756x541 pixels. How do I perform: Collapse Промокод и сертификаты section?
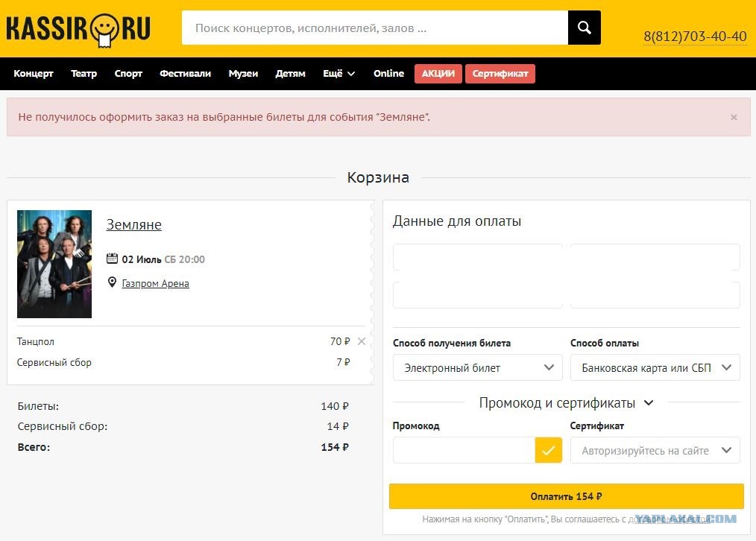coord(566,402)
